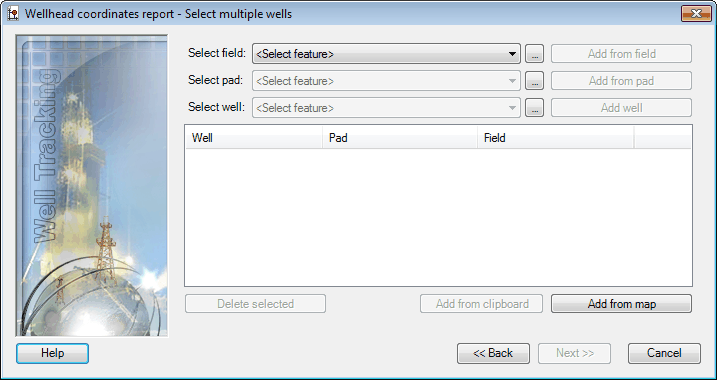Go to previous step with Back
Viewport: 717px width, 380px height.
click(493, 353)
